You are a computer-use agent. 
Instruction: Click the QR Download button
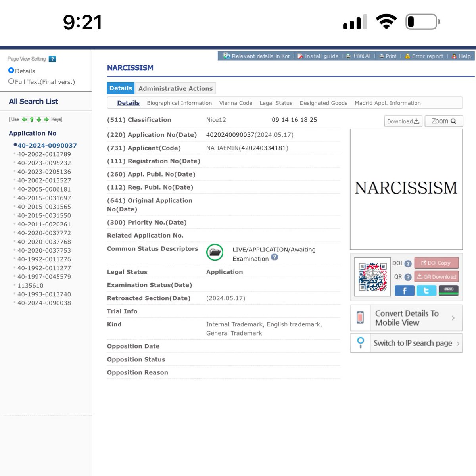pos(436,276)
